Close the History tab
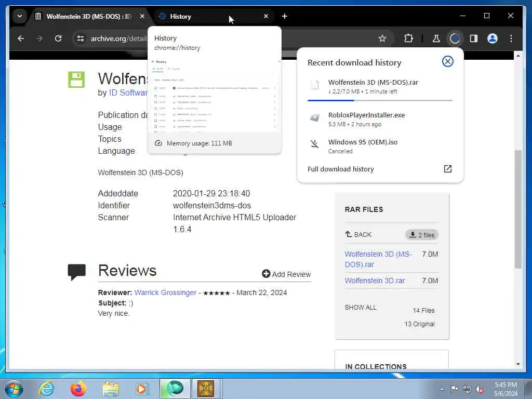Screen dimensions: 532x399 (266, 16)
